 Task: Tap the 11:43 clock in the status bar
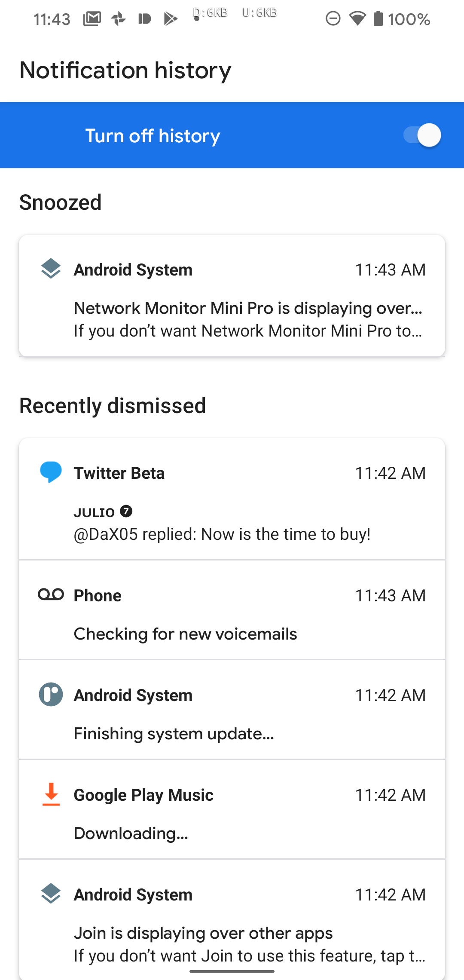tap(52, 18)
